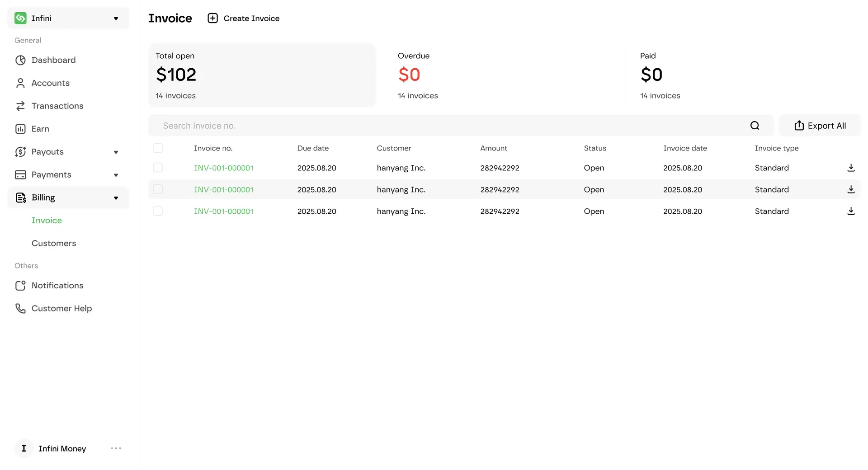Screen dimensions: 868x470
Task: Click the Export All button
Action: coord(820,126)
